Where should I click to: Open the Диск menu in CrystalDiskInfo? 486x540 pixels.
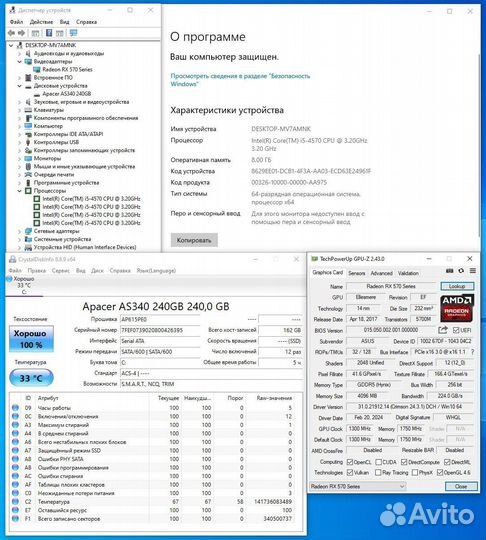(x=97, y=271)
